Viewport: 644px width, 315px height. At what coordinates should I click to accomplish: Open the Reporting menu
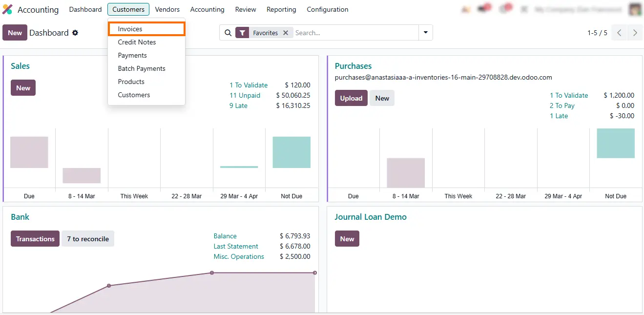(281, 9)
